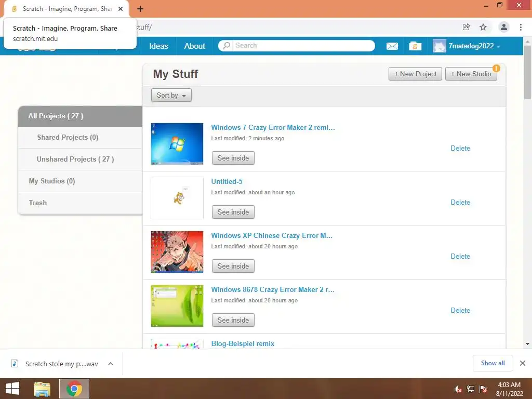
Task: Delete the Windows 8678 Crazy Error Maker project
Action: (x=460, y=310)
